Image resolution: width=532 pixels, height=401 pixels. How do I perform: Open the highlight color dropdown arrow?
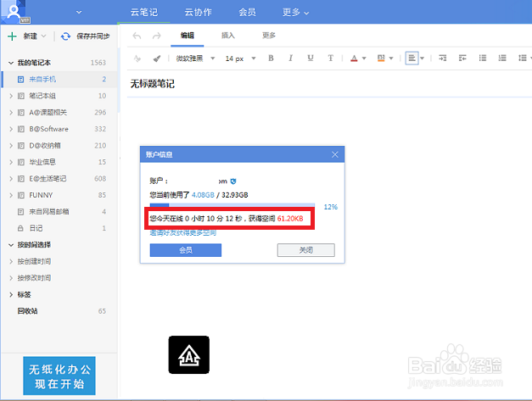391,58
